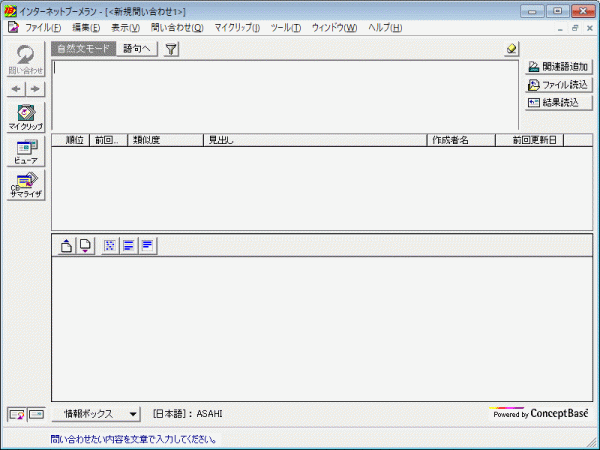Click the Powered by ConceptBase logo

pyautogui.click(x=539, y=414)
